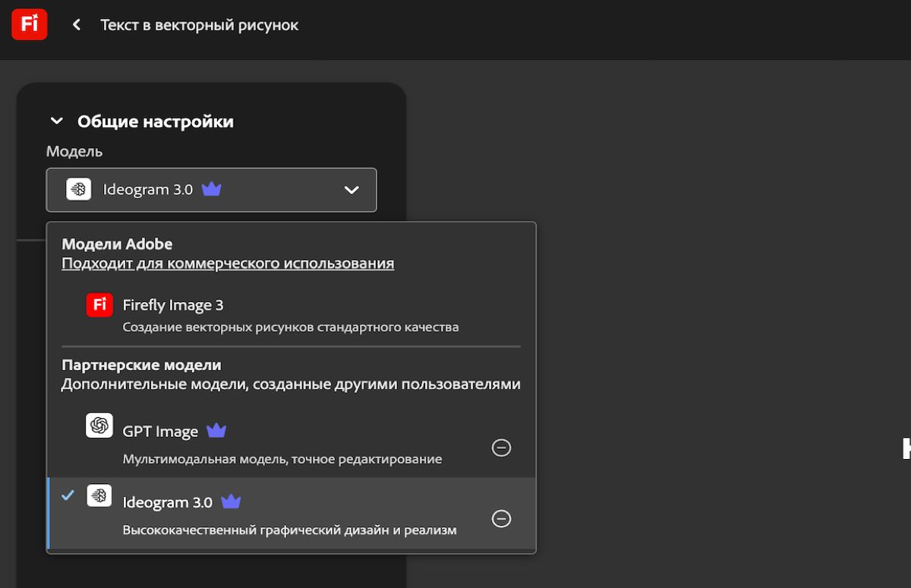The image size is (911, 588).
Task: Click Мультимодальная модель, точное редактирование description
Action: pos(282,459)
